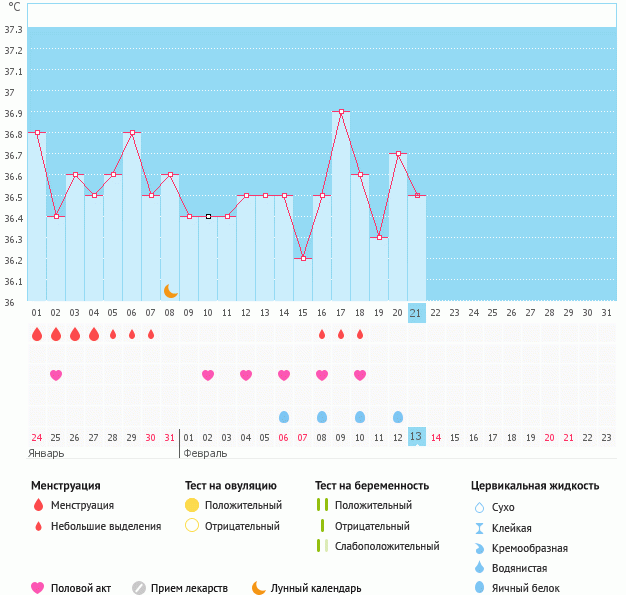Click the Клейкая cervical fluid legend icon
626x595 pixels.
click(479, 528)
